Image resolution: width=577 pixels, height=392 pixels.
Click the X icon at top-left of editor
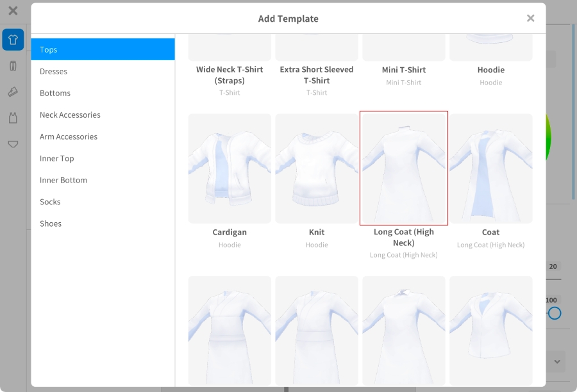pos(13,11)
